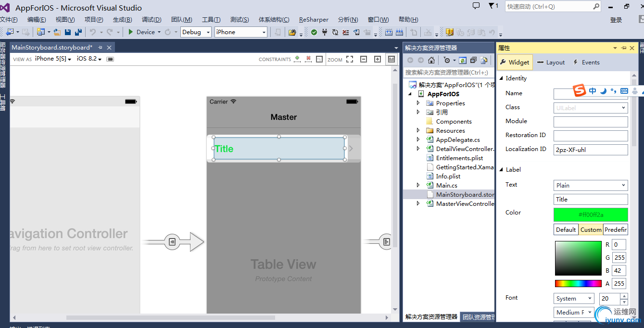Open AppDelegate.cs in Solution Explorer

457,139
